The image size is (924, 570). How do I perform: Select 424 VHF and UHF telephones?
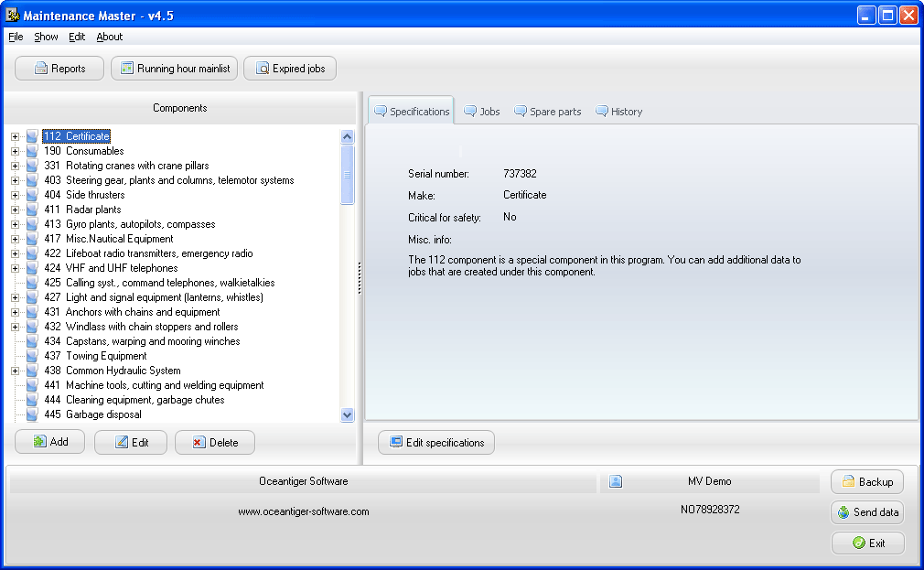tap(111, 268)
